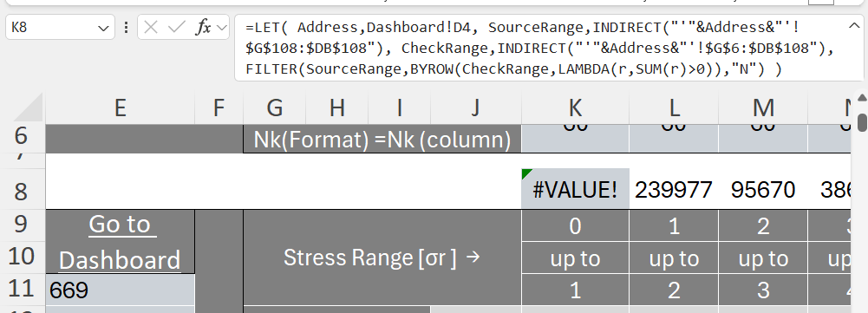Select column K header
Image resolution: width=868 pixels, height=313 pixels.
click(575, 108)
